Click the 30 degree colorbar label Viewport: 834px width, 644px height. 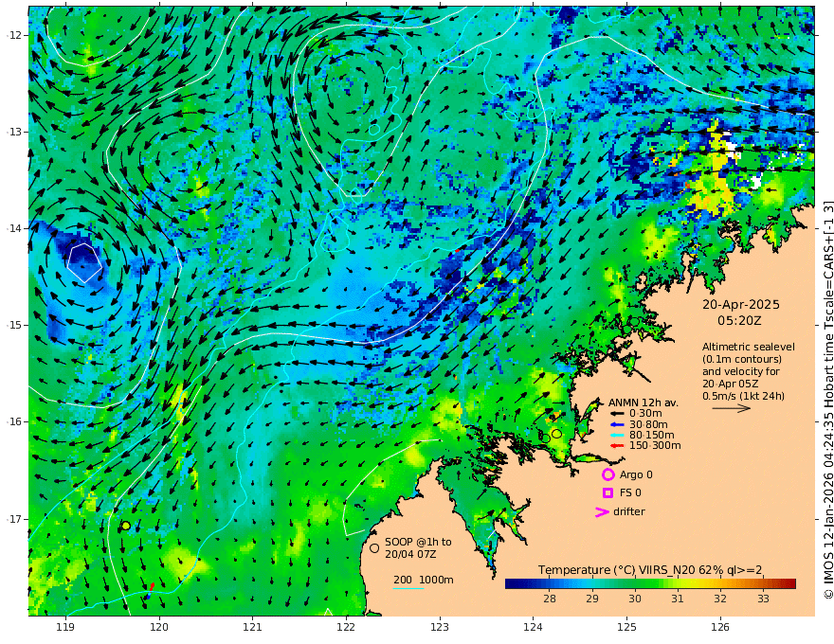pyautogui.click(x=635, y=599)
